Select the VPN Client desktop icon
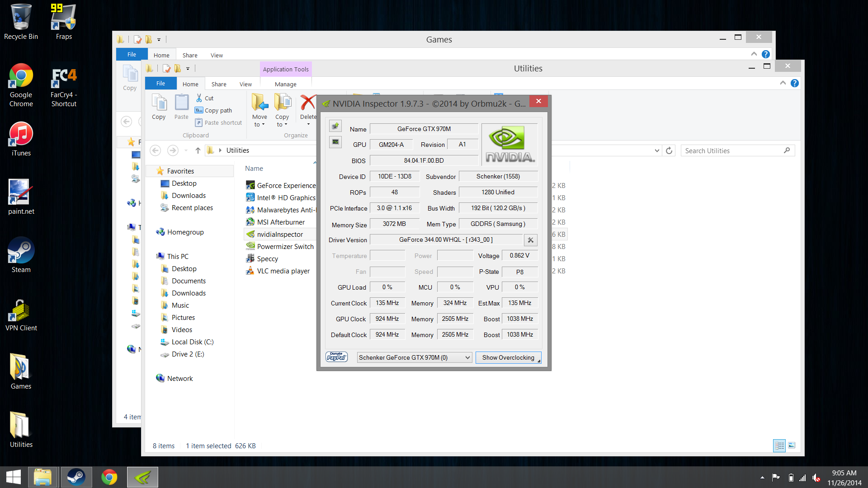Viewport: 868px width, 488px height. tap(21, 315)
